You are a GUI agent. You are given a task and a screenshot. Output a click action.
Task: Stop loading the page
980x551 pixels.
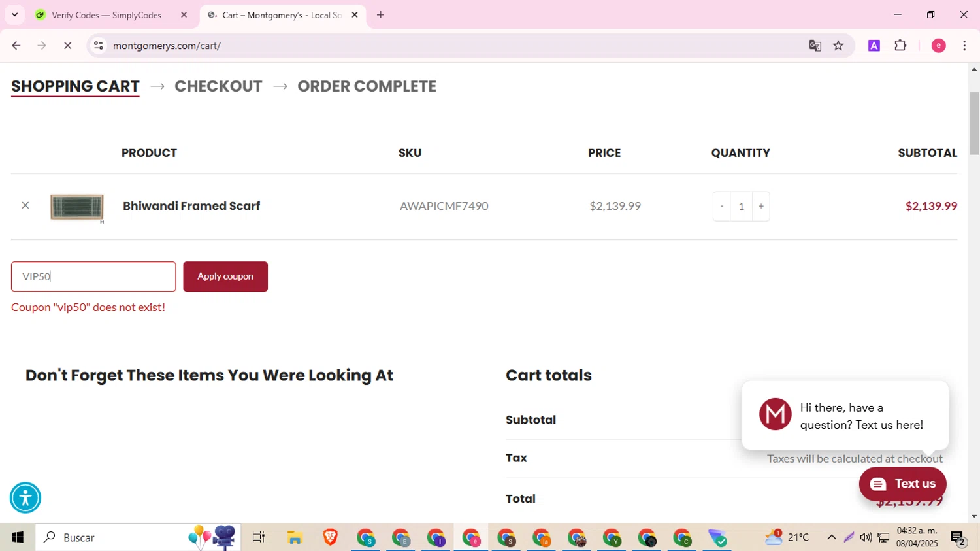coord(67,46)
